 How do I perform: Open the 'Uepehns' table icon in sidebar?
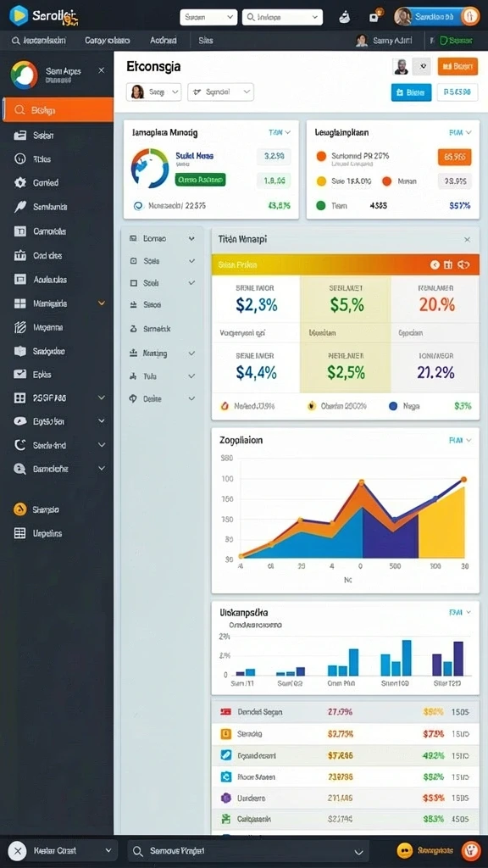click(x=20, y=534)
